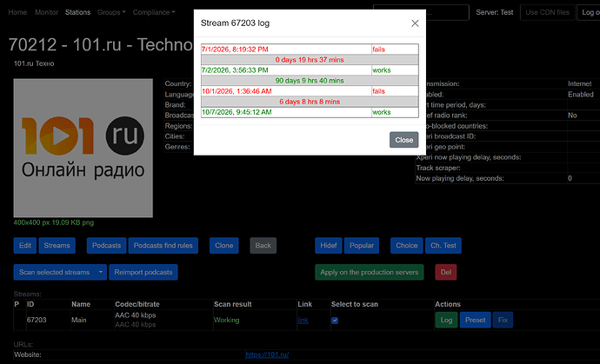
Task: Close the Stream 67203 log dialog with X
Action: pos(415,23)
